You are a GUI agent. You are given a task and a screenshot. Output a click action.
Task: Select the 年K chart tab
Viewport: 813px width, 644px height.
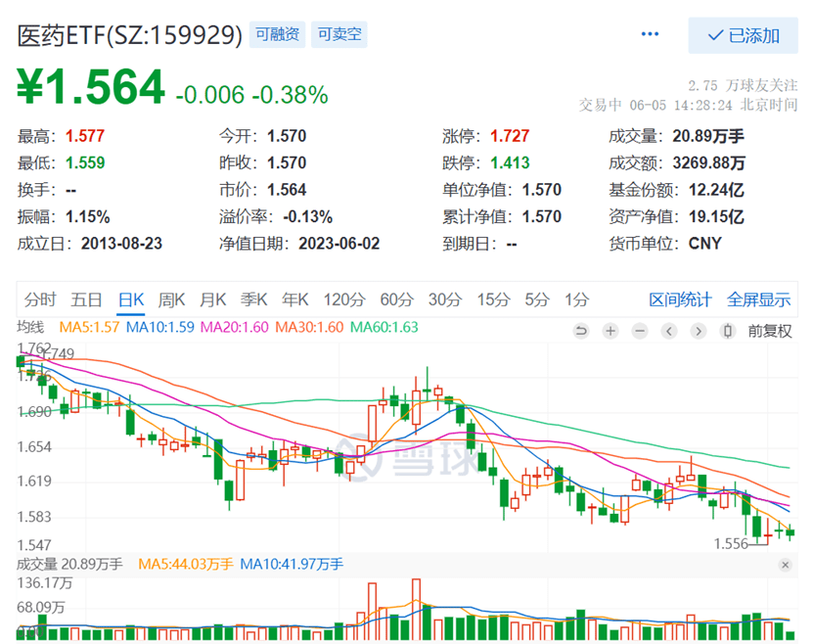point(295,299)
